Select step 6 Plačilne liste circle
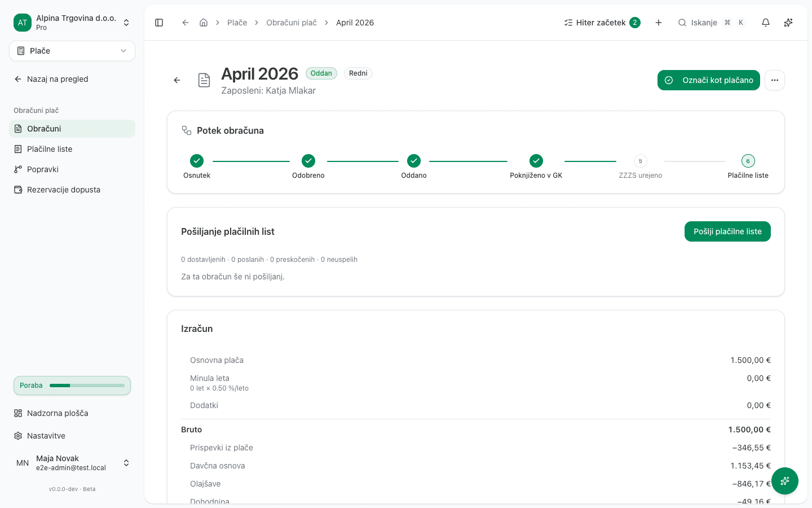The height and width of the screenshot is (508, 812). point(748,161)
